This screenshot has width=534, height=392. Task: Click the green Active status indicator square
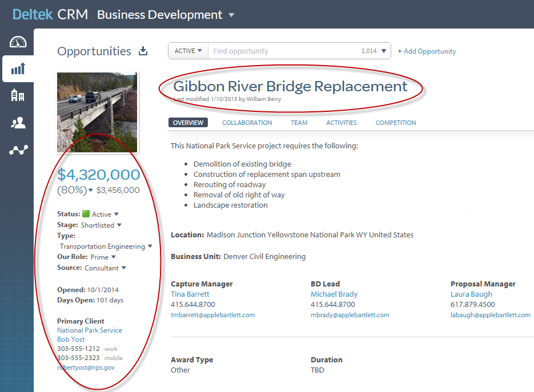86,214
